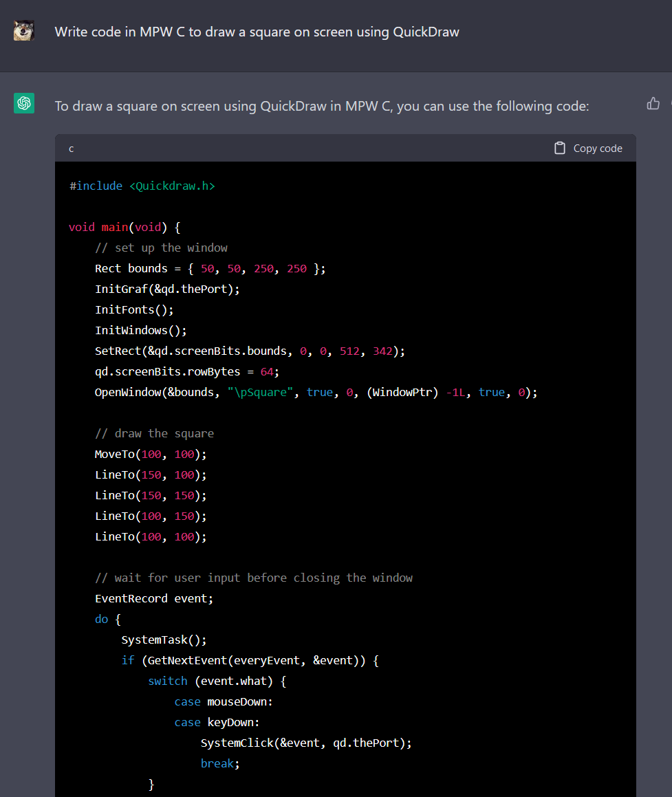Click the '// set up the window' comment

coord(161,248)
